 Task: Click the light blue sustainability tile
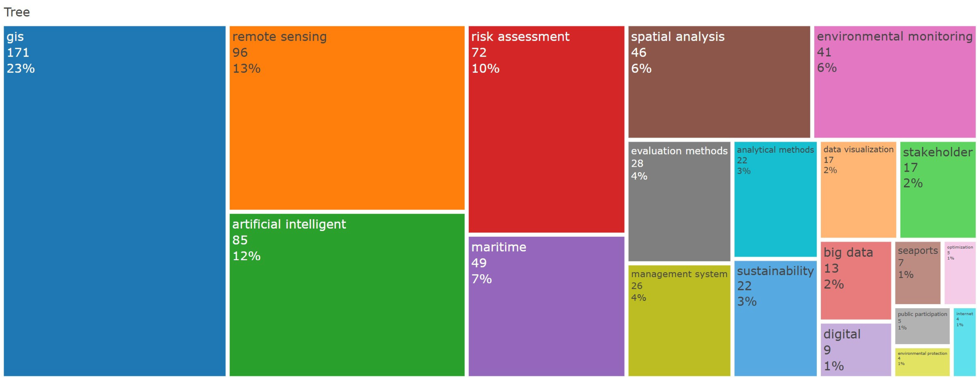tap(775, 318)
